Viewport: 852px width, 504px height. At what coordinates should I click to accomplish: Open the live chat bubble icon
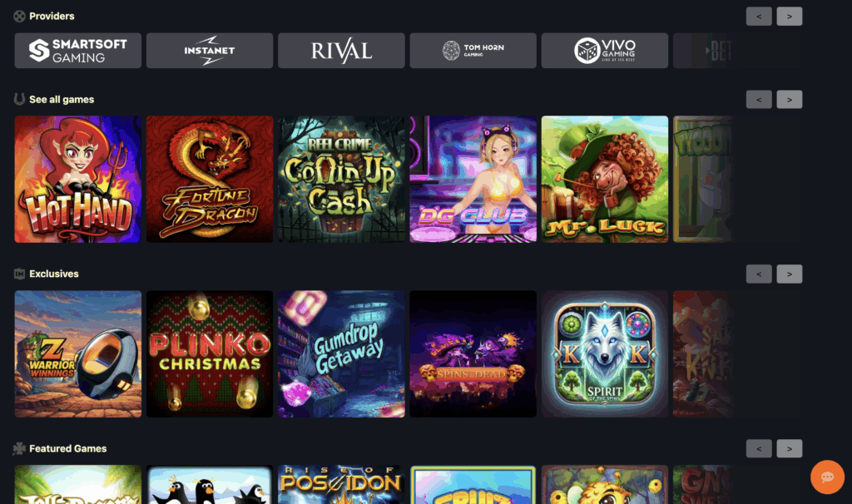click(x=827, y=477)
